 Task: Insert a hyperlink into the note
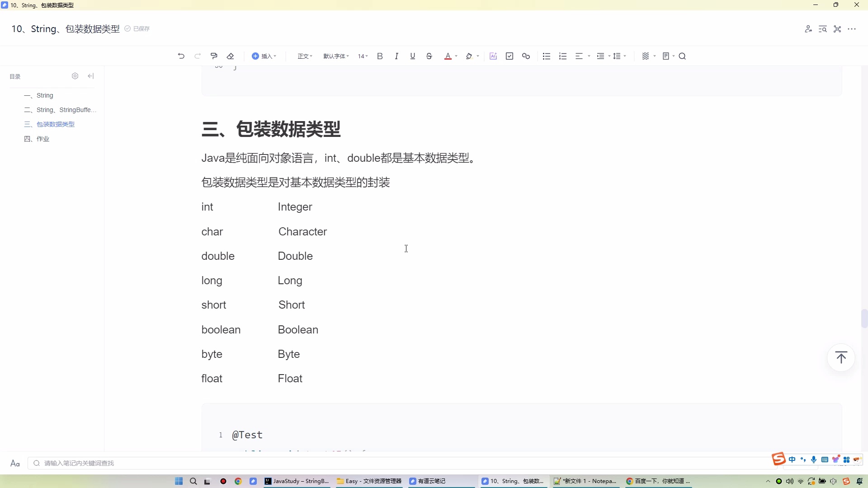(526, 56)
